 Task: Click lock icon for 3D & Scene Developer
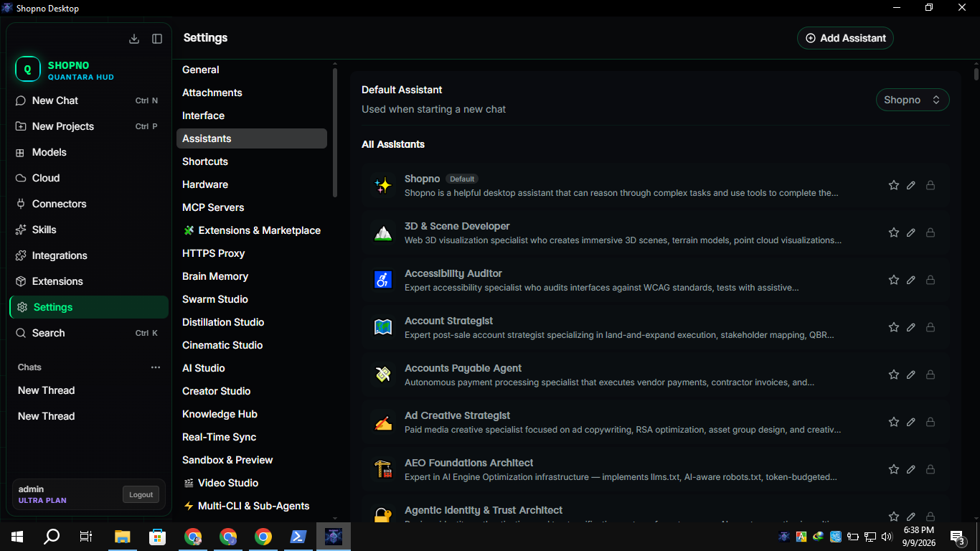pyautogui.click(x=930, y=232)
